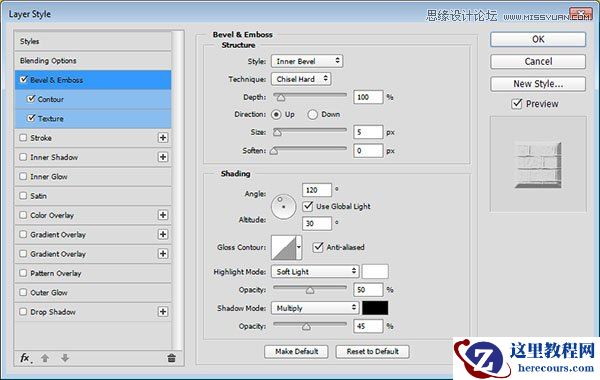This screenshot has height=380, width=600.
Task: Open the black Shadow Mode color swatch
Action: tap(375, 308)
